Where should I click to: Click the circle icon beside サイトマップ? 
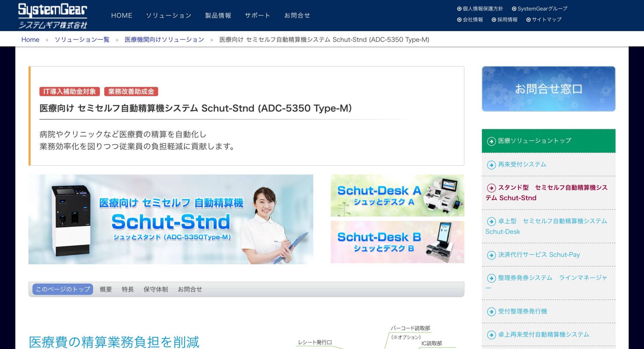pyautogui.click(x=528, y=20)
